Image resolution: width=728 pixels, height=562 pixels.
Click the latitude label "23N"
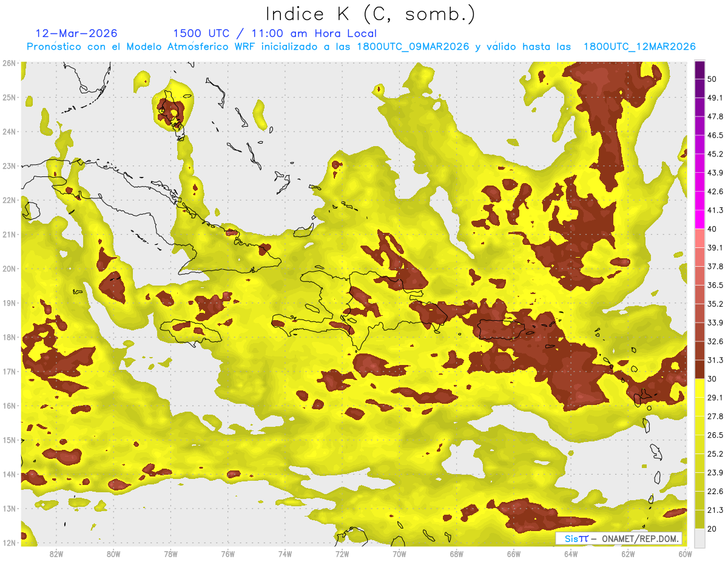coord(9,166)
